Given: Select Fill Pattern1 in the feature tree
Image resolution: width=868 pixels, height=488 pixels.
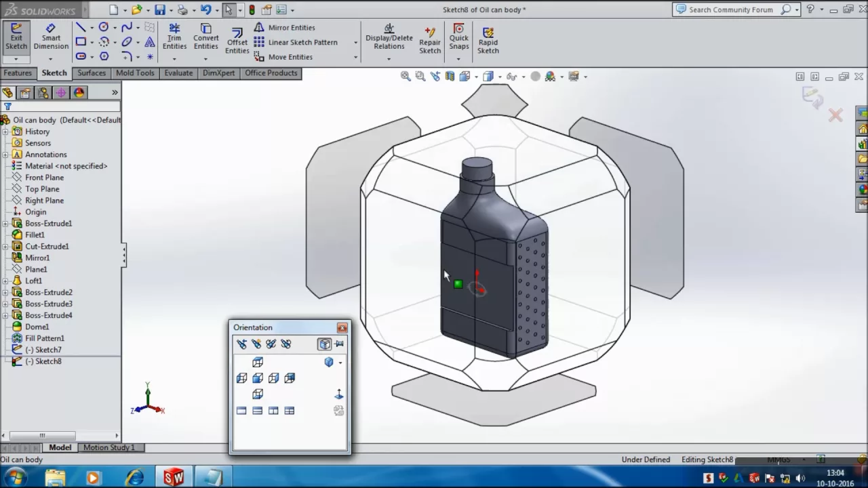Looking at the screenshot, I should 39,338.
